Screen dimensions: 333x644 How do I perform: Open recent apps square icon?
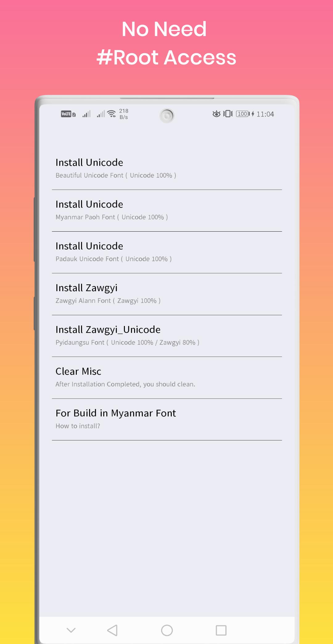221,630
